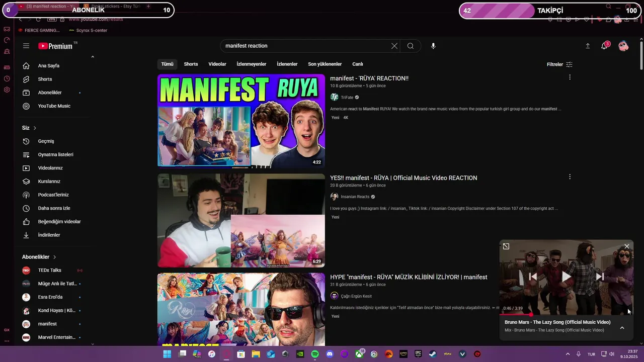Show hidden system tray icons
This screenshot has height=362, width=644.
[568, 354]
